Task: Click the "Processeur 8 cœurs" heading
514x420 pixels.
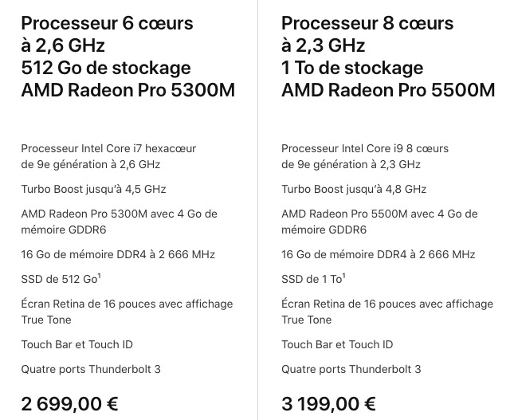Action: pyautogui.click(x=367, y=23)
